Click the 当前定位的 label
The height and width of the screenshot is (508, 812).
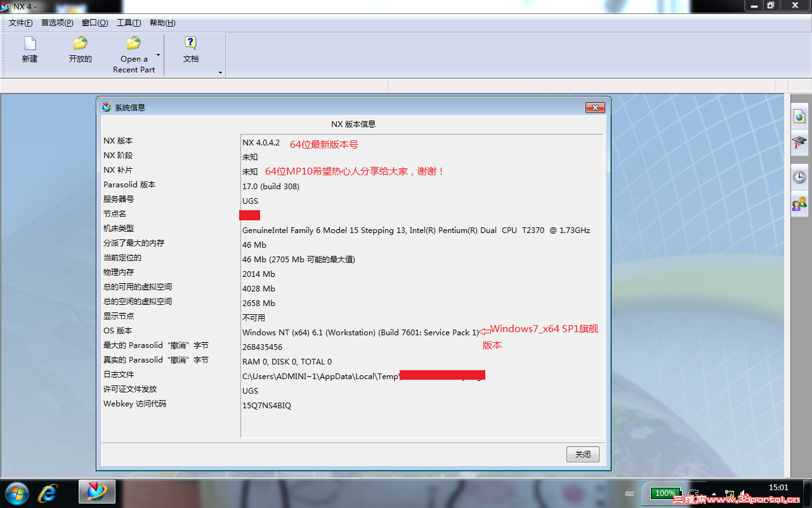tap(122, 258)
